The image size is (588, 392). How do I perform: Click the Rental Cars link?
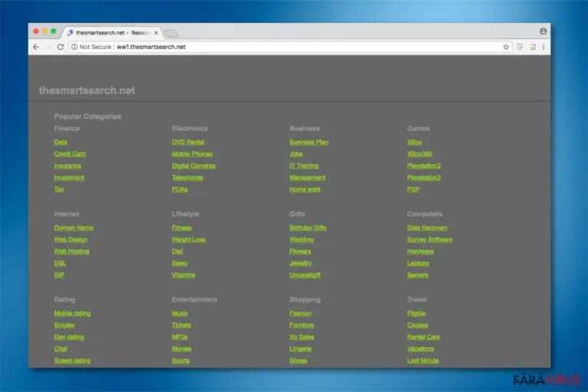click(x=423, y=337)
